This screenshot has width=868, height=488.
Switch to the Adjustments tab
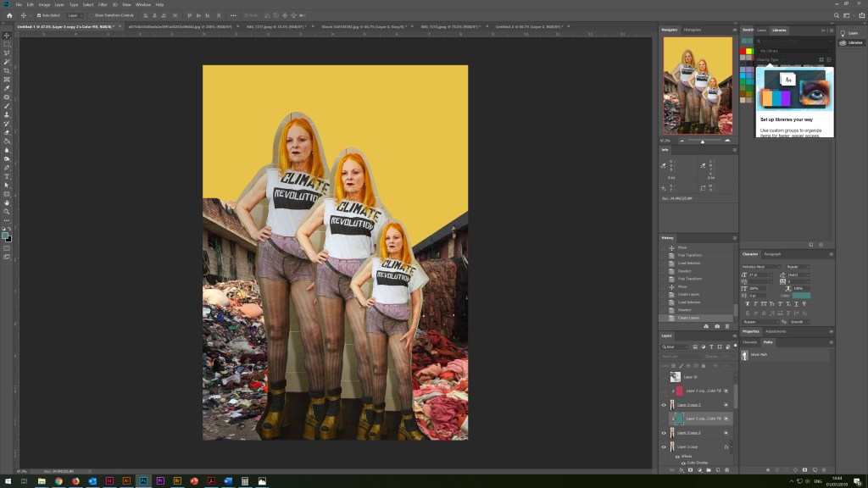pos(776,331)
